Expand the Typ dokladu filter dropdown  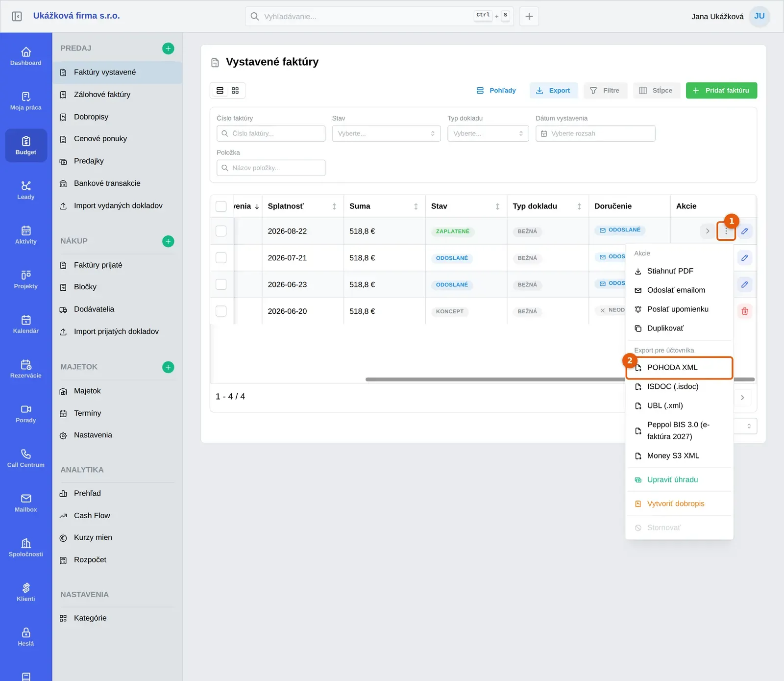(x=488, y=133)
